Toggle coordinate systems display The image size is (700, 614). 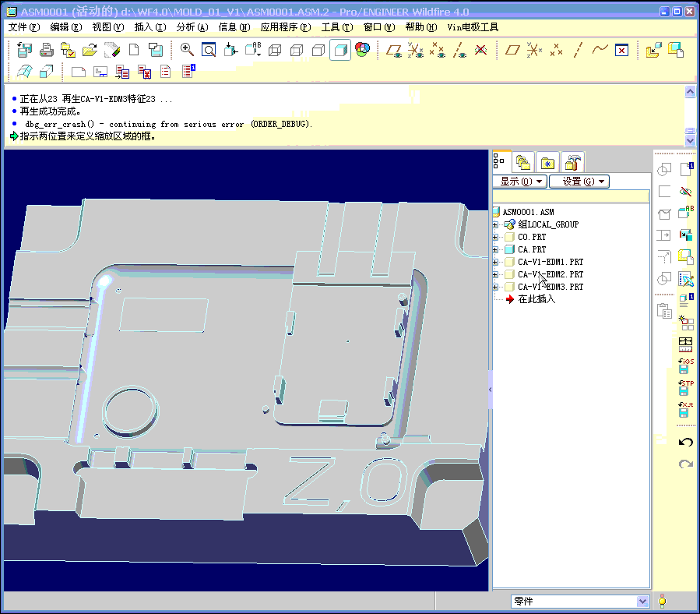pyautogui.click(x=416, y=50)
